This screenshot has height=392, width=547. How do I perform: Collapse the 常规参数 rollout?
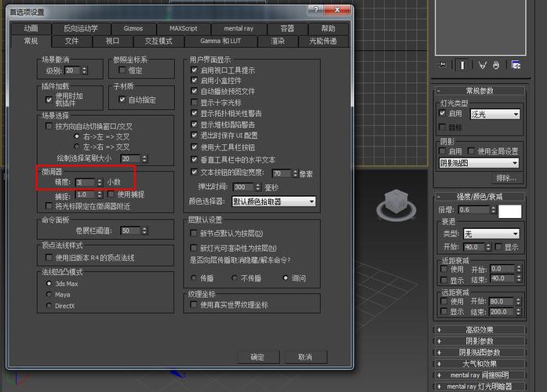480,91
